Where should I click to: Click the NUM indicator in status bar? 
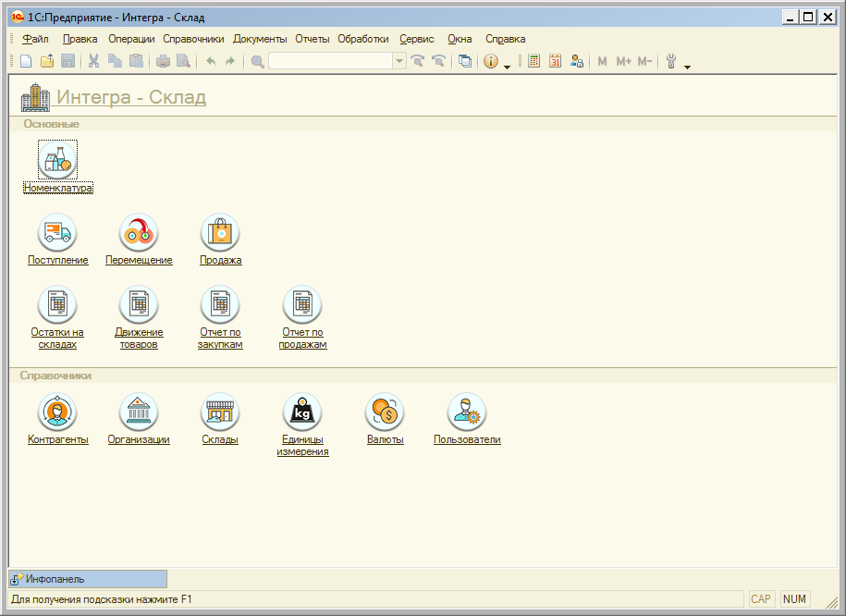point(794,598)
